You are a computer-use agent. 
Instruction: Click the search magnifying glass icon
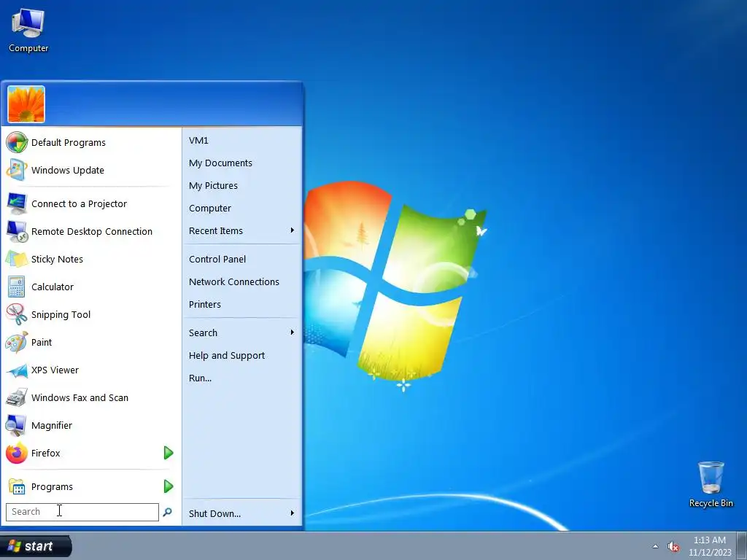click(167, 512)
